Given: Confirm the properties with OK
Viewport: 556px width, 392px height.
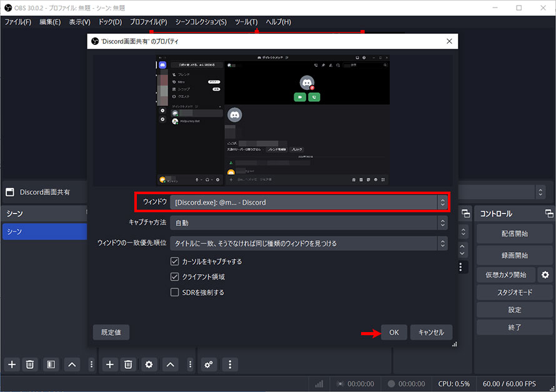Looking at the screenshot, I should click(394, 333).
